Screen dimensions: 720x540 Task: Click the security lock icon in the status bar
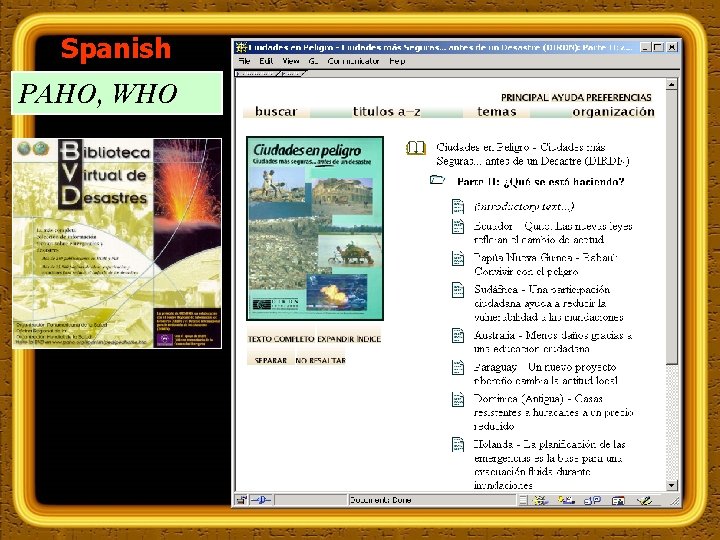(x=242, y=500)
